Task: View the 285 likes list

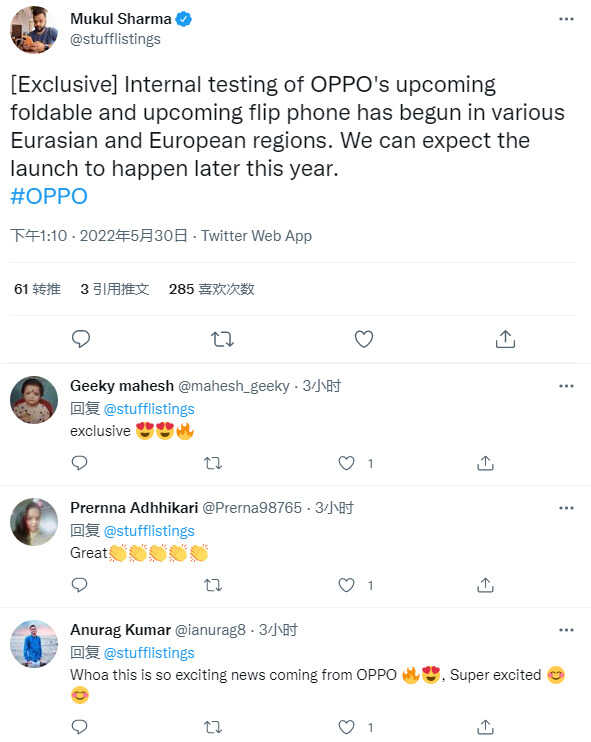Action: 212,289
